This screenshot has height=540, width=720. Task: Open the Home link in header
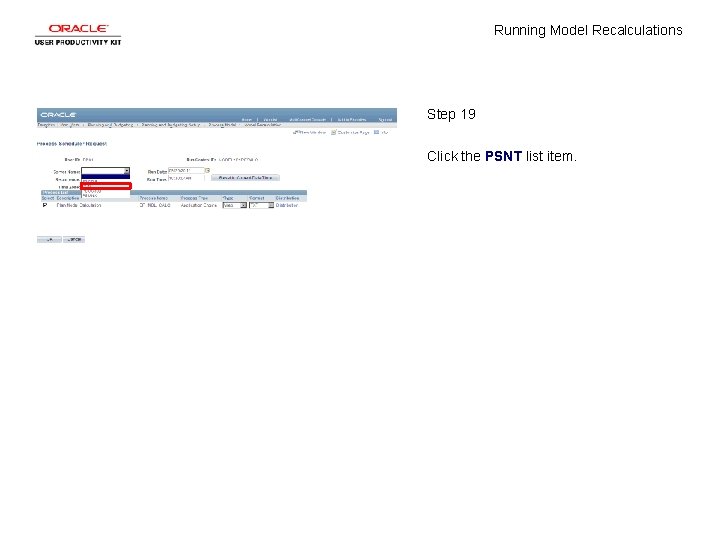tap(247, 119)
